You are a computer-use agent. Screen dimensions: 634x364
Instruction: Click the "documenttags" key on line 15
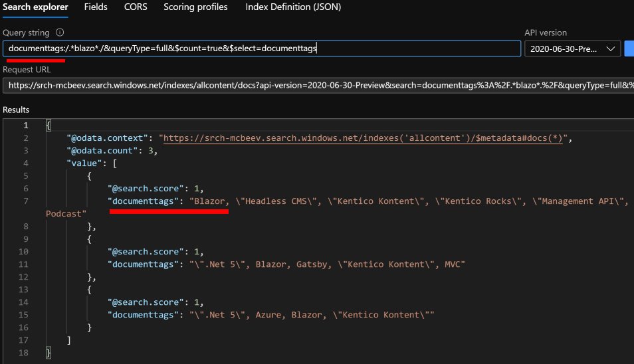143,315
